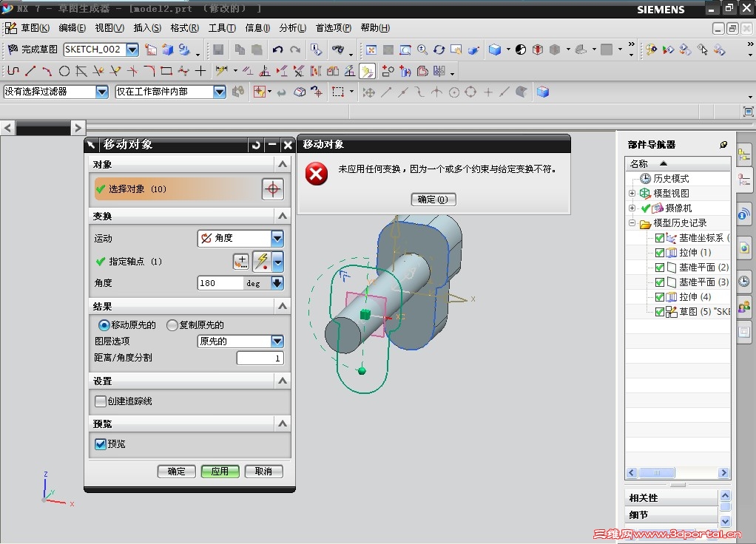The height and width of the screenshot is (544, 756).
Task: Toggle checkbox for 基准平面 (3) feature
Action: click(x=660, y=282)
